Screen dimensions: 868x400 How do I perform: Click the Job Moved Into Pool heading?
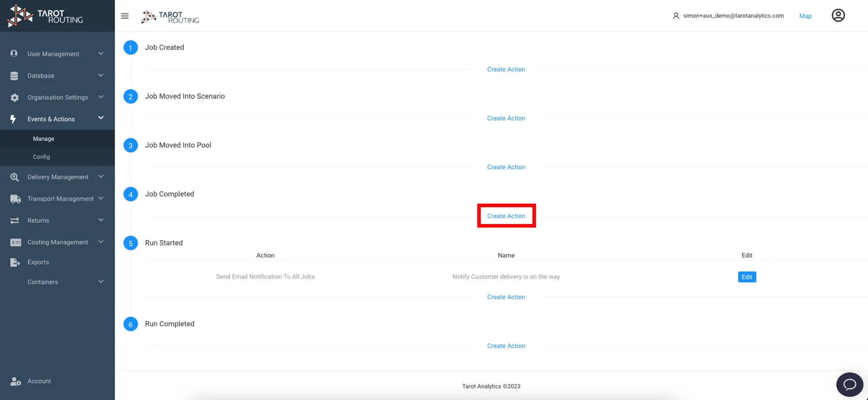[x=178, y=145]
